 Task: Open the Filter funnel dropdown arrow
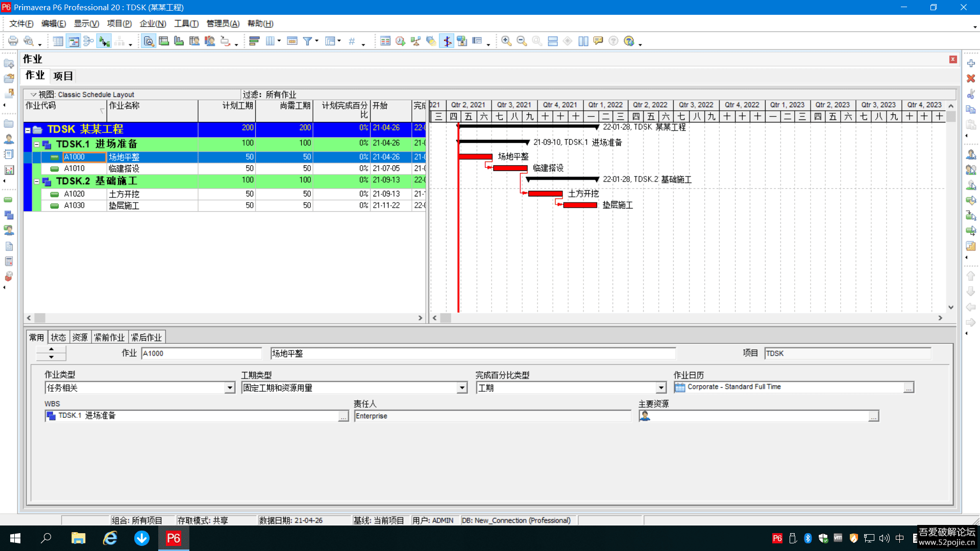[317, 41]
